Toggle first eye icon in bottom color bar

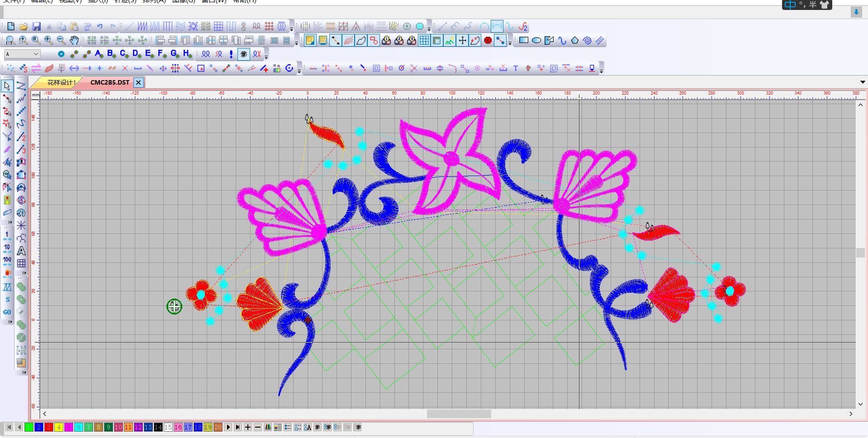coord(318,427)
